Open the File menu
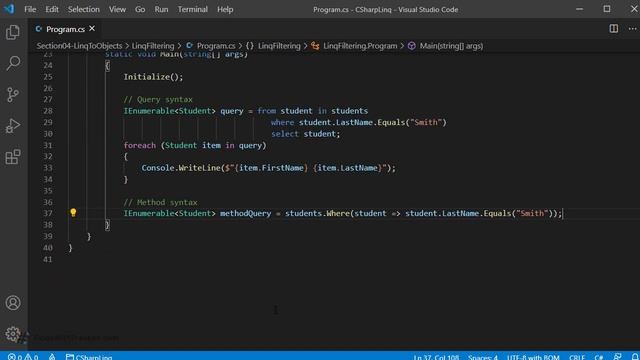 pyautogui.click(x=30, y=9)
